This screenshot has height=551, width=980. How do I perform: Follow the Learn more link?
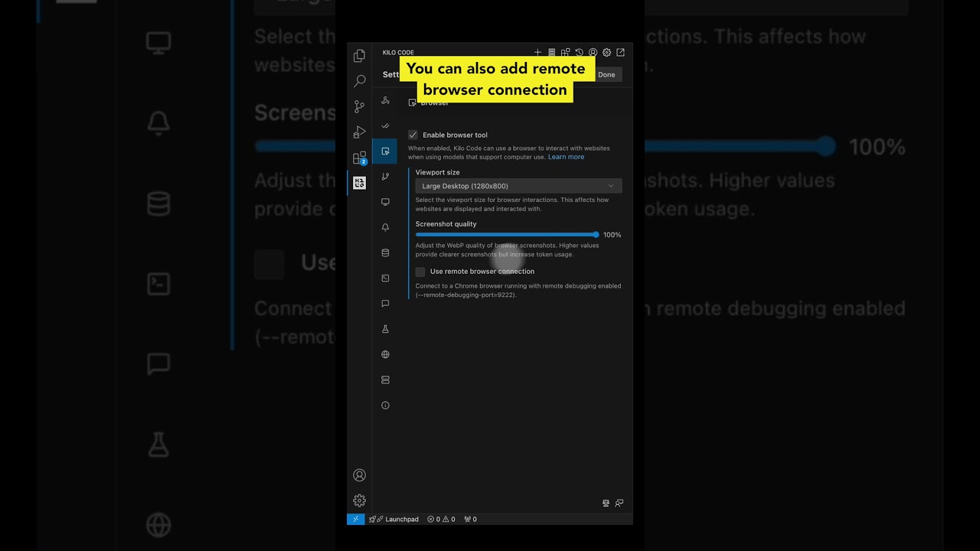click(566, 157)
